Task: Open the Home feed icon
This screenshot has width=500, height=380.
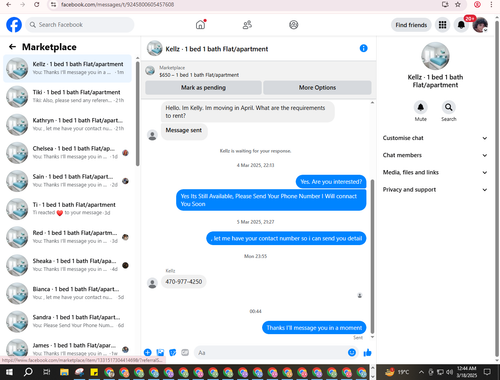Action: tap(200, 25)
